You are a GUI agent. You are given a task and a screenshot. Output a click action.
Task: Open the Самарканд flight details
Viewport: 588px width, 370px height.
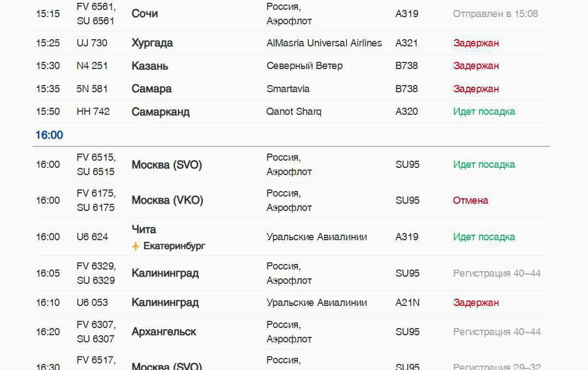coord(160,112)
